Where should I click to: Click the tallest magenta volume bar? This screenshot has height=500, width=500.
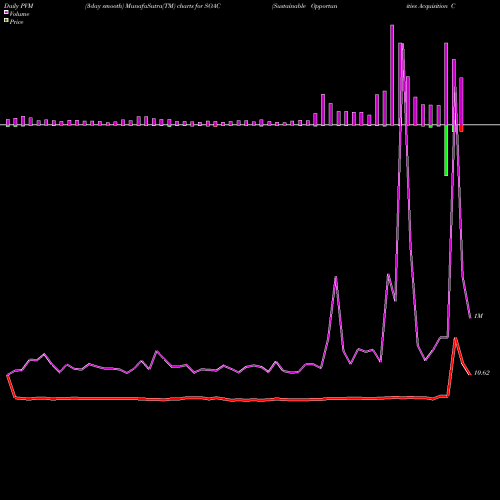click(392, 75)
